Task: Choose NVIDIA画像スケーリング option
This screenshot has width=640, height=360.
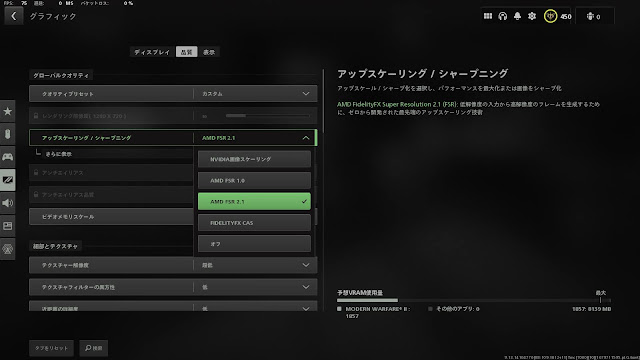Action: [x=254, y=159]
